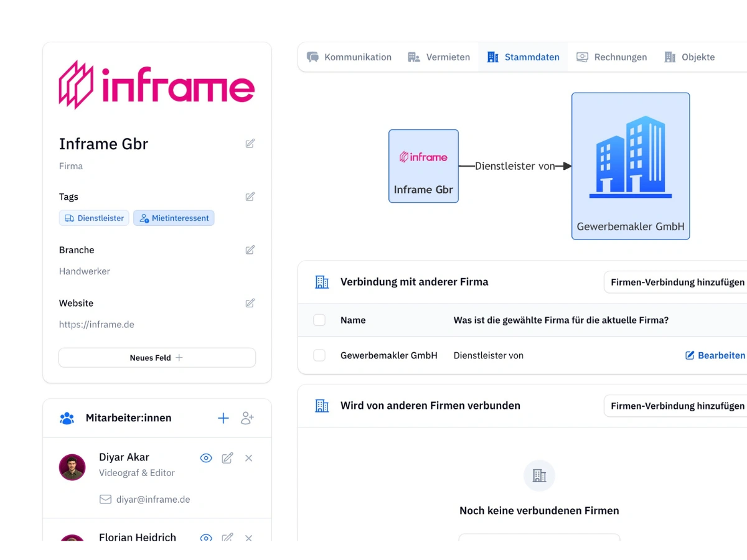
Task: Click the Inframe logo image
Action: click(x=157, y=85)
